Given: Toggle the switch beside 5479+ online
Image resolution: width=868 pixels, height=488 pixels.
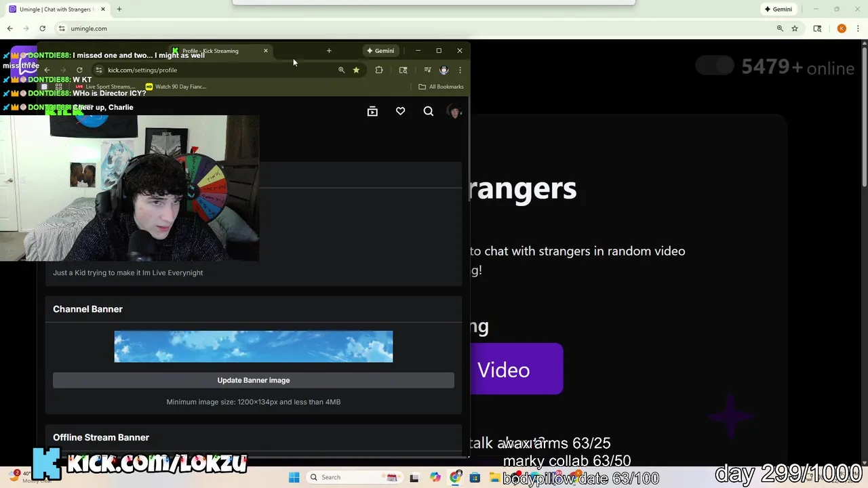Looking at the screenshot, I should (715, 66).
